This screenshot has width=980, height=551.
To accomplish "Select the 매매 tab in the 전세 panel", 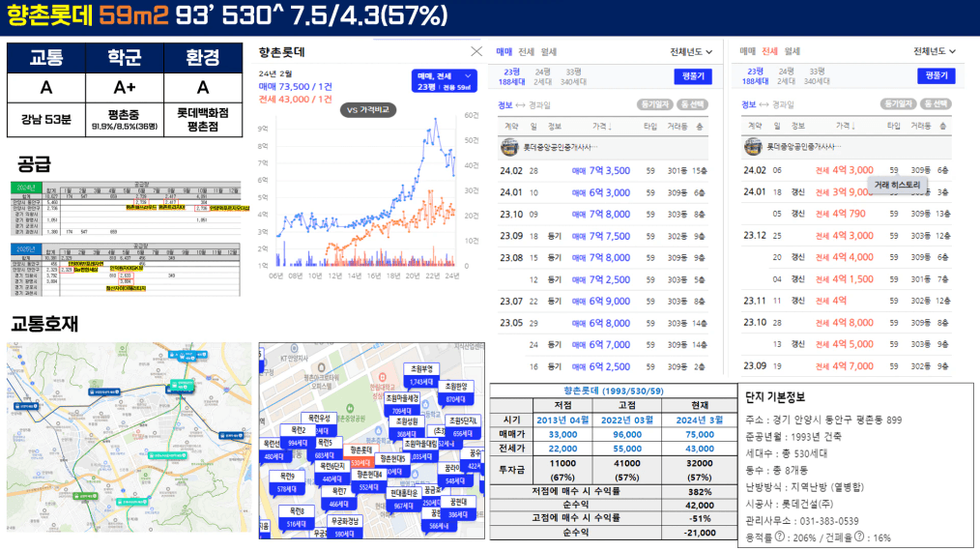I will pyautogui.click(x=747, y=51).
